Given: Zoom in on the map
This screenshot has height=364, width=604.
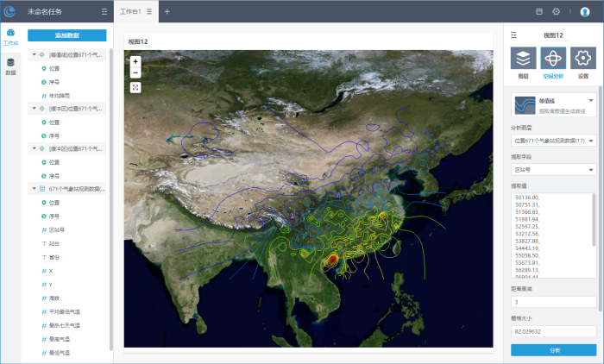Looking at the screenshot, I should point(135,62).
